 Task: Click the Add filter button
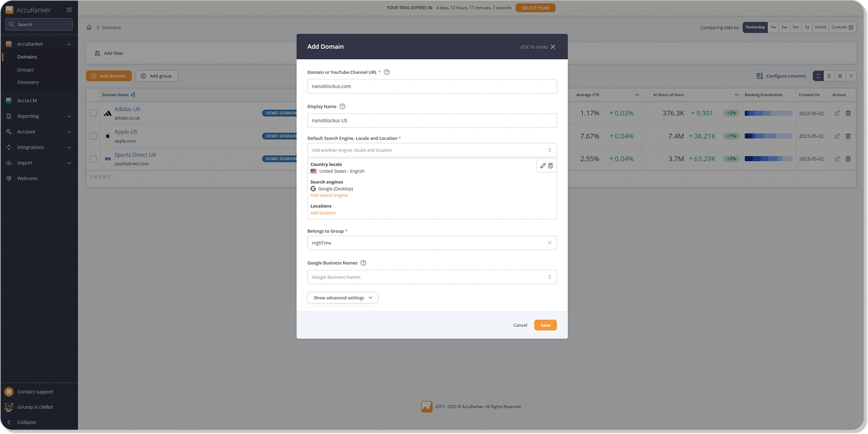109,54
